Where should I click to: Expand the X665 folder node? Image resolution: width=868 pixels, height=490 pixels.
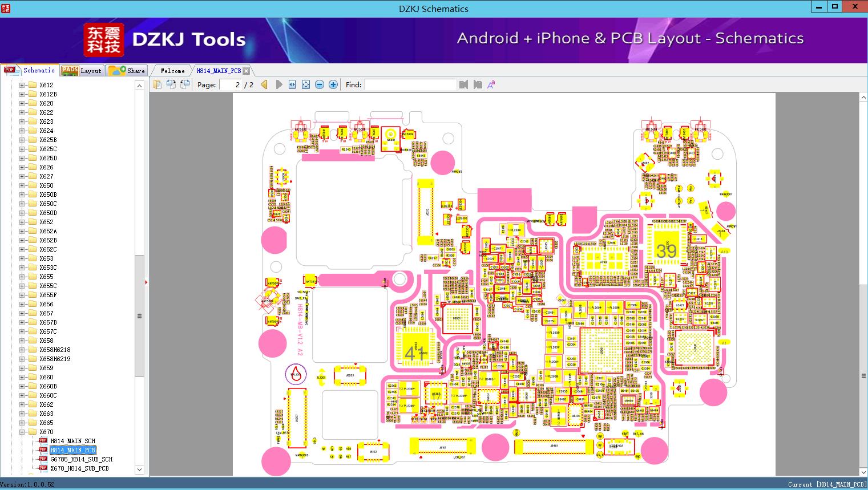tap(22, 423)
